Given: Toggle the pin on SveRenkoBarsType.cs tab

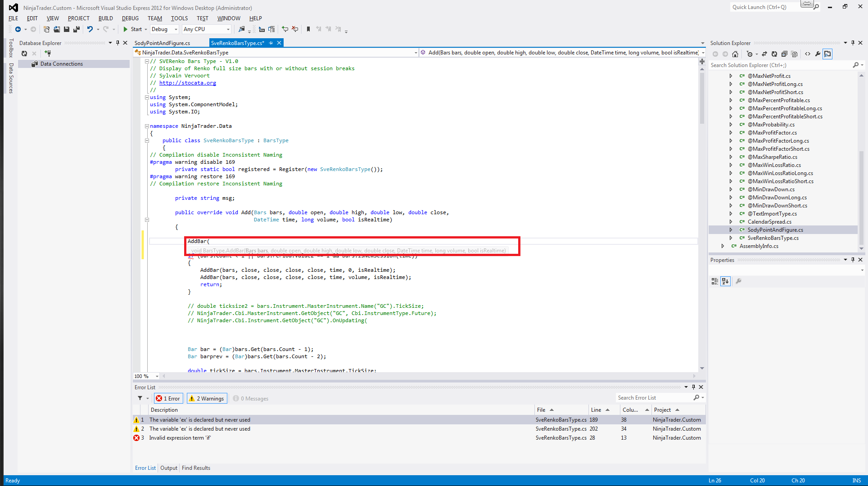Looking at the screenshot, I should pyautogui.click(x=271, y=43).
